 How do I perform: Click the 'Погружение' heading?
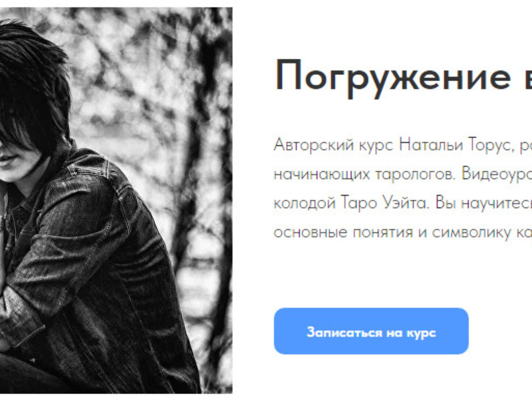click(x=393, y=77)
